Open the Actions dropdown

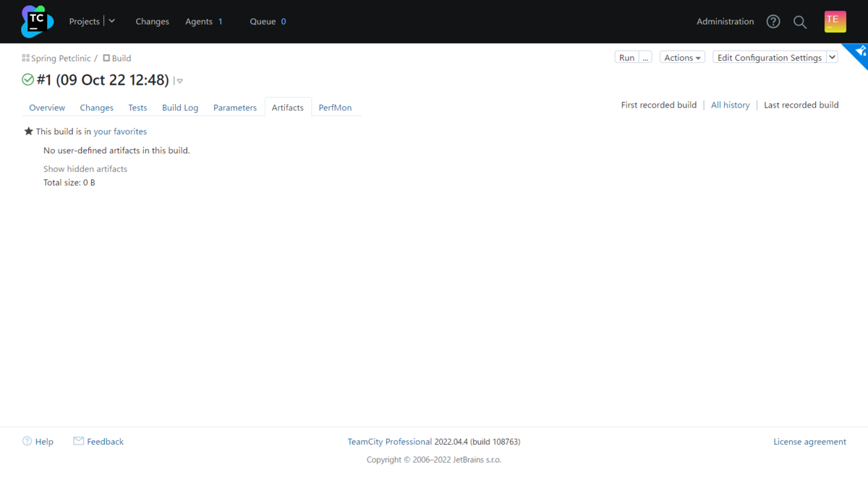point(683,58)
